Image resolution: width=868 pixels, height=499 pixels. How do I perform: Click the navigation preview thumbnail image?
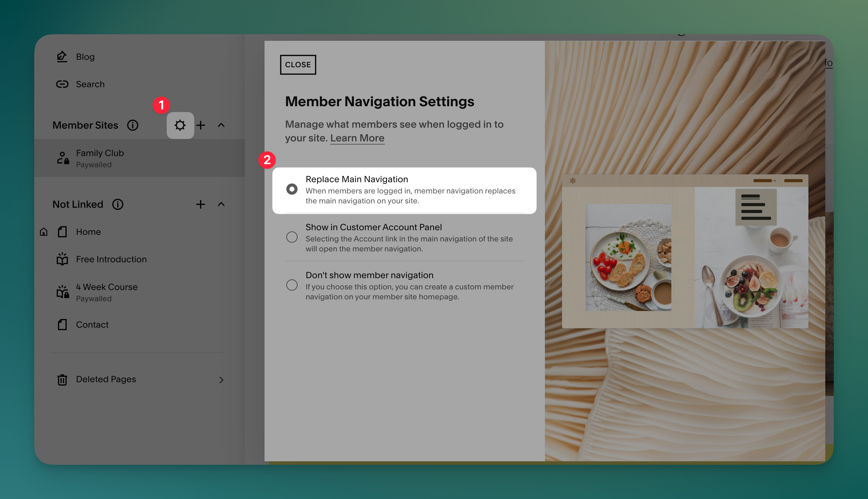point(684,251)
